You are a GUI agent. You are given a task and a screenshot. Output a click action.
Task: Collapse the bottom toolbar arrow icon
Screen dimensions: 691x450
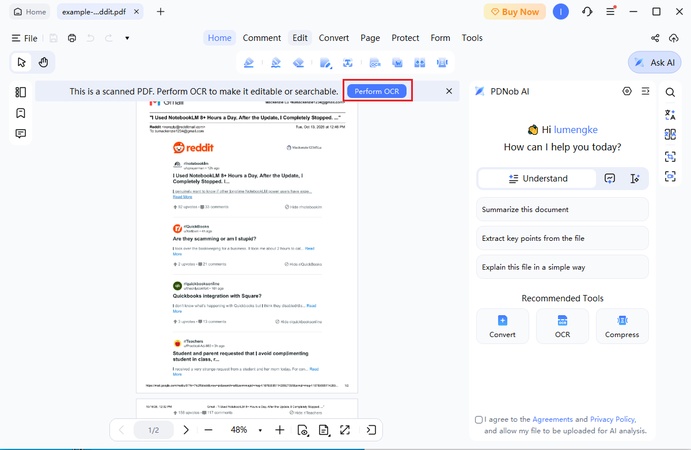click(x=371, y=430)
